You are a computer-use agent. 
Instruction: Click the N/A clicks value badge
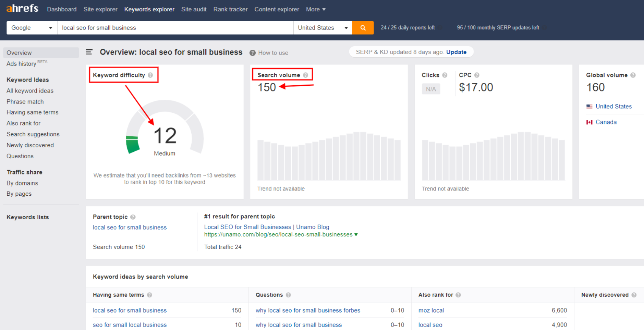click(431, 89)
